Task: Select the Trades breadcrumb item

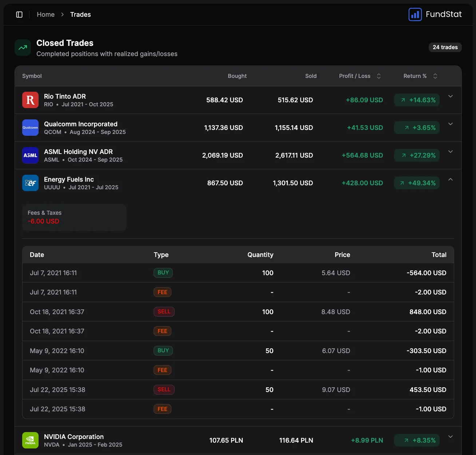Action: [80, 14]
